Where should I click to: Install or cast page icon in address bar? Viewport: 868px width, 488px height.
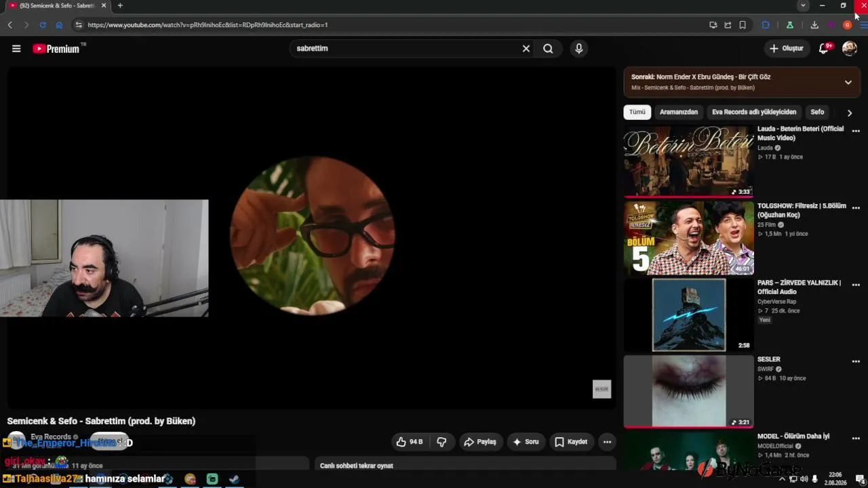[x=713, y=25]
